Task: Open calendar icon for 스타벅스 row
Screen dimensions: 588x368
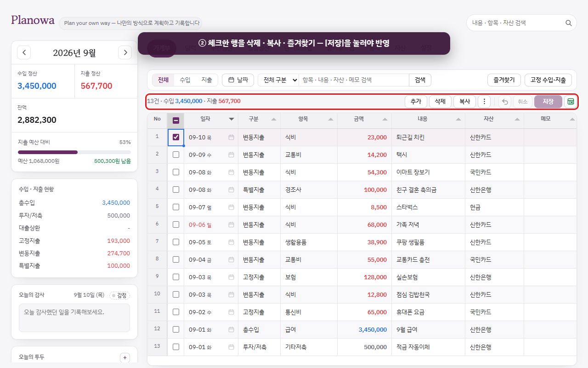Action: [x=231, y=207]
